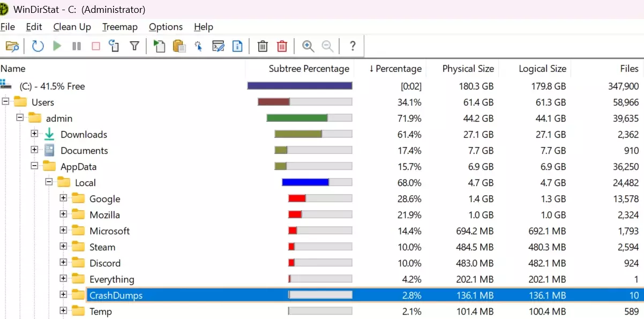Click the admin row green percentage bar

coord(310,118)
